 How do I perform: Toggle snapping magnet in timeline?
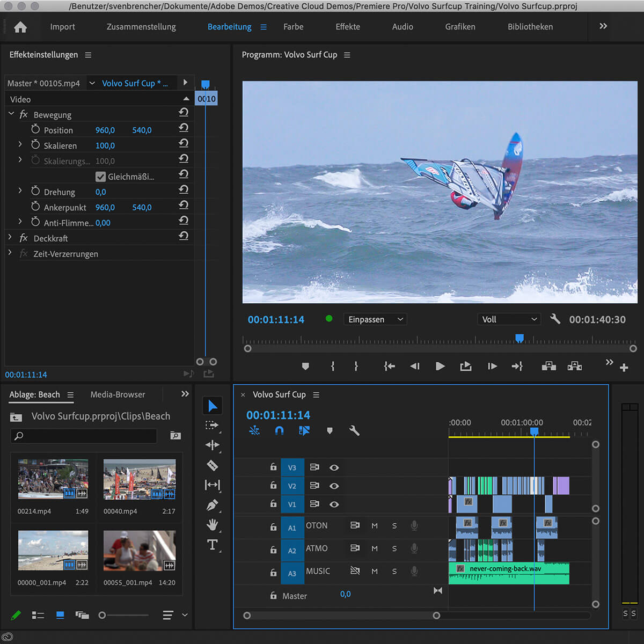[279, 430]
